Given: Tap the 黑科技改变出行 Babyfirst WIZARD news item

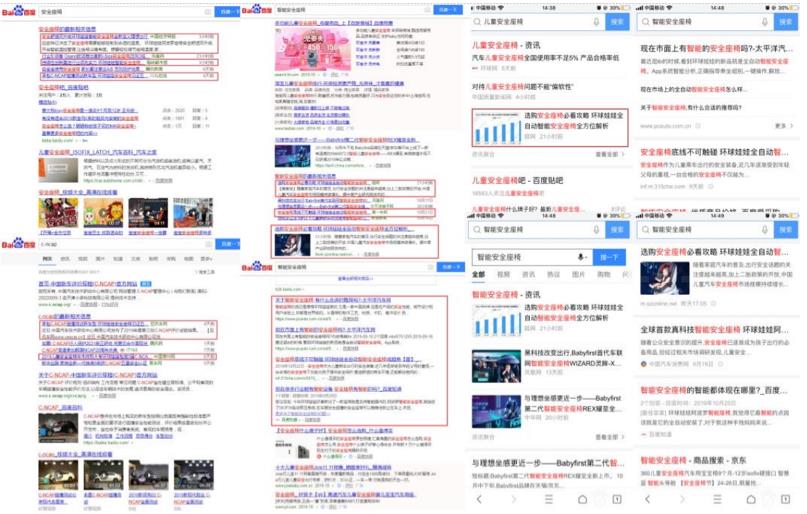Looking at the screenshot, I should coord(549,364).
